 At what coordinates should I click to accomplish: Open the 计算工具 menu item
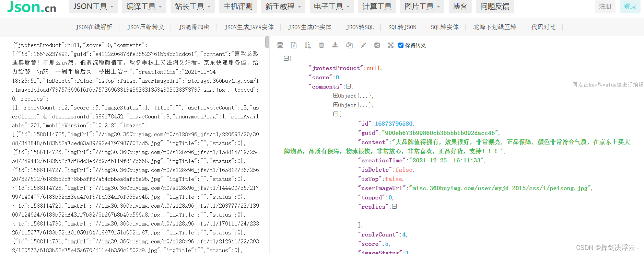[x=377, y=7]
